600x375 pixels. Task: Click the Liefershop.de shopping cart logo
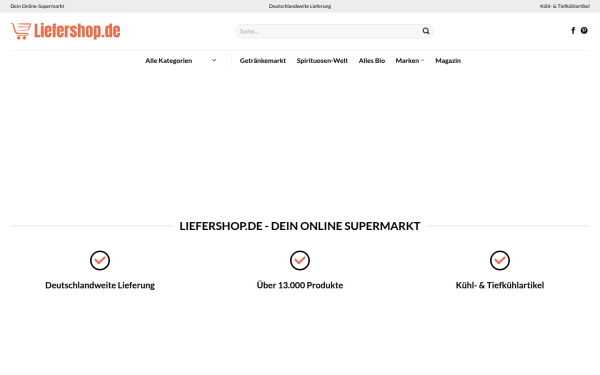tap(65, 31)
